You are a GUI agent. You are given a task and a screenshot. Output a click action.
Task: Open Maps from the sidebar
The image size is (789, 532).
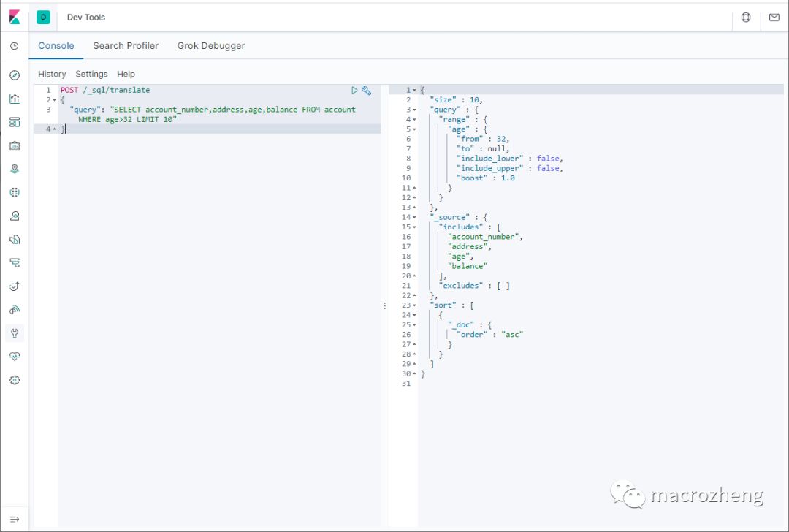[x=15, y=169]
